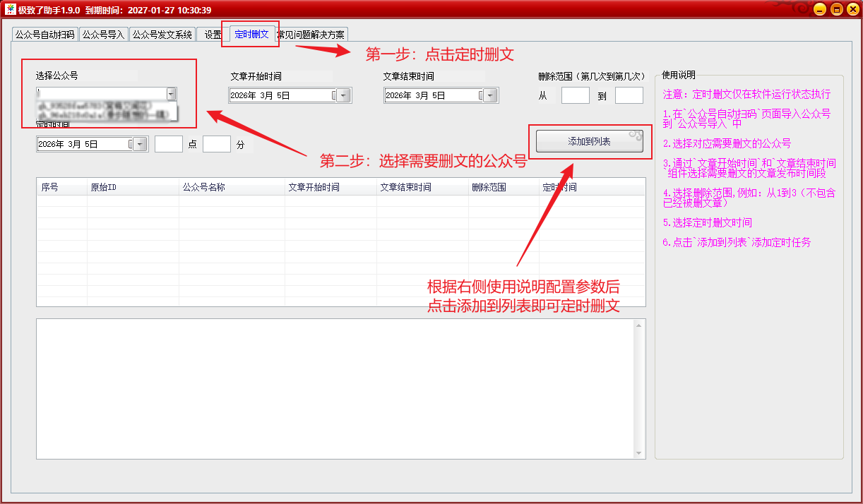Select the first account in the open dropdown list
This screenshot has height=504, width=863.
106,105
